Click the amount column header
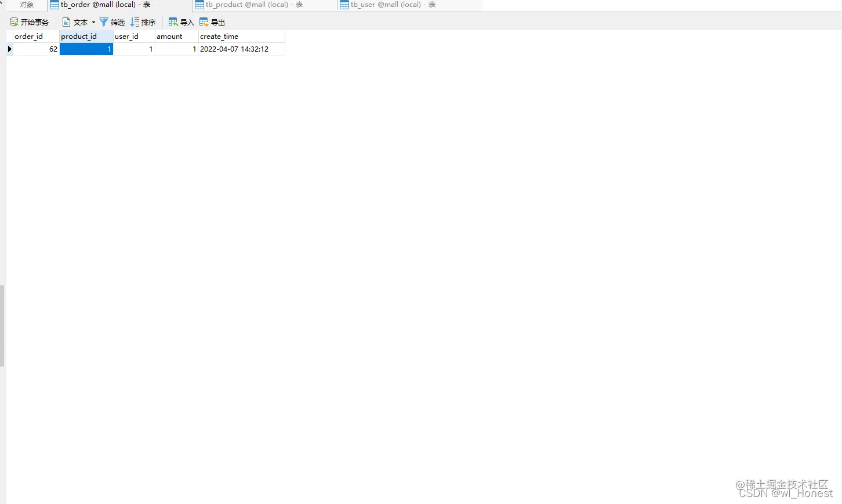This screenshot has height=504, width=842. (x=177, y=36)
